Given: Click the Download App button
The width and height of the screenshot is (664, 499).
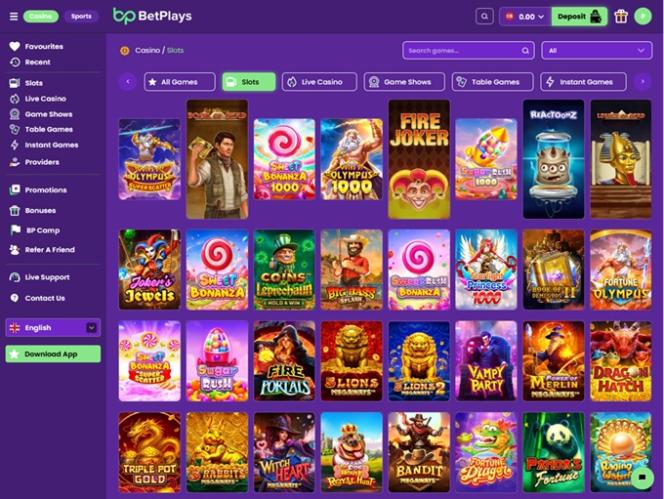Looking at the screenshot, I should click(x=53, y=354).
